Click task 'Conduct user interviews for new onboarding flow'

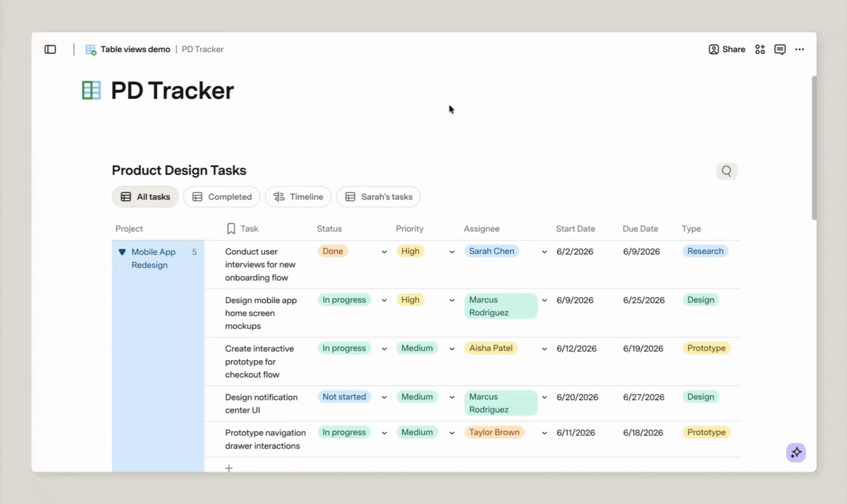(260, 265)
